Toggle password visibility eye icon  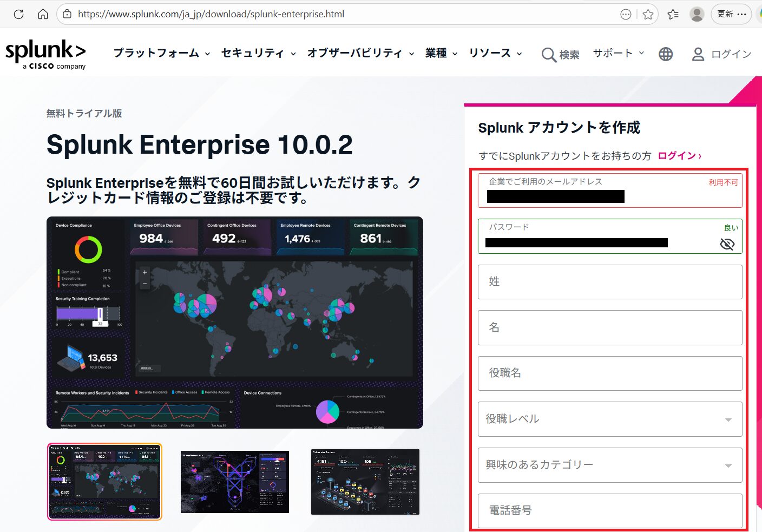[727, 245]
